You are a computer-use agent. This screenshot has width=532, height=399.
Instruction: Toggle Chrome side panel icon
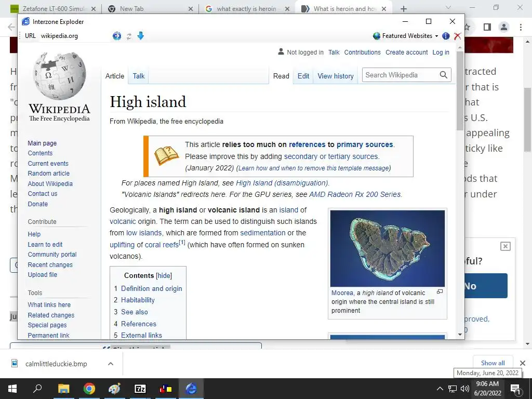click(487, 27)
